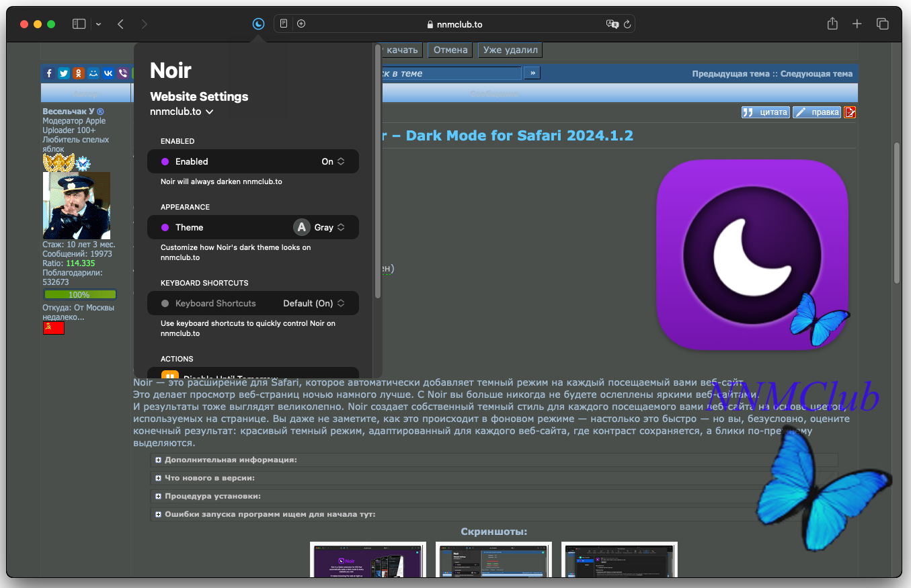This screenshot has height=588, width=911.
Task: Click the nnmclub.to address bar
Action: [x=454, y=24]
